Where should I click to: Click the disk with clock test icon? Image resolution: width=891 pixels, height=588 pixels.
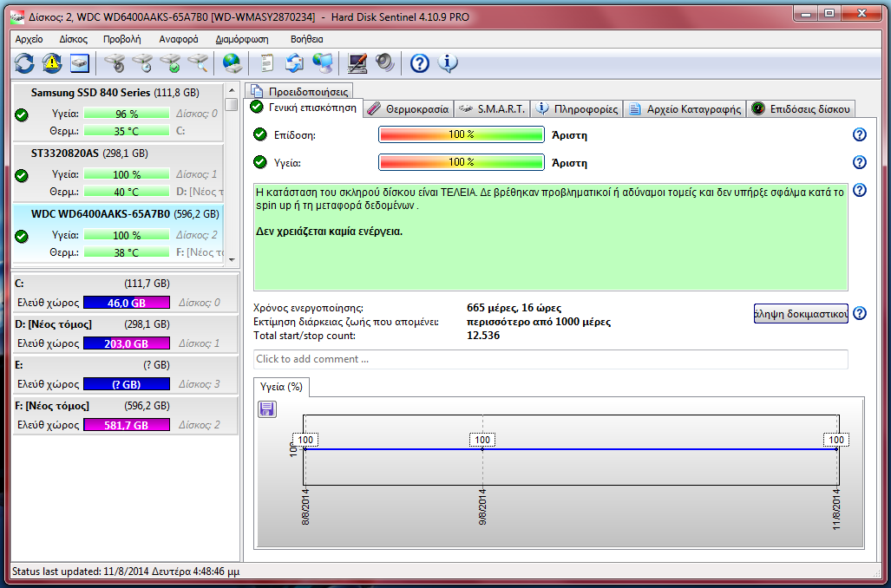click(142, 63)
